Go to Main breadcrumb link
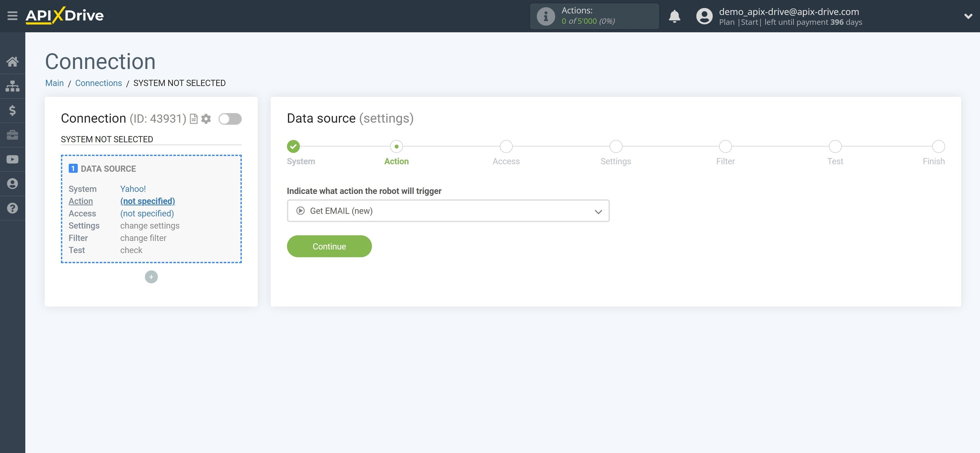 (55, 83)
